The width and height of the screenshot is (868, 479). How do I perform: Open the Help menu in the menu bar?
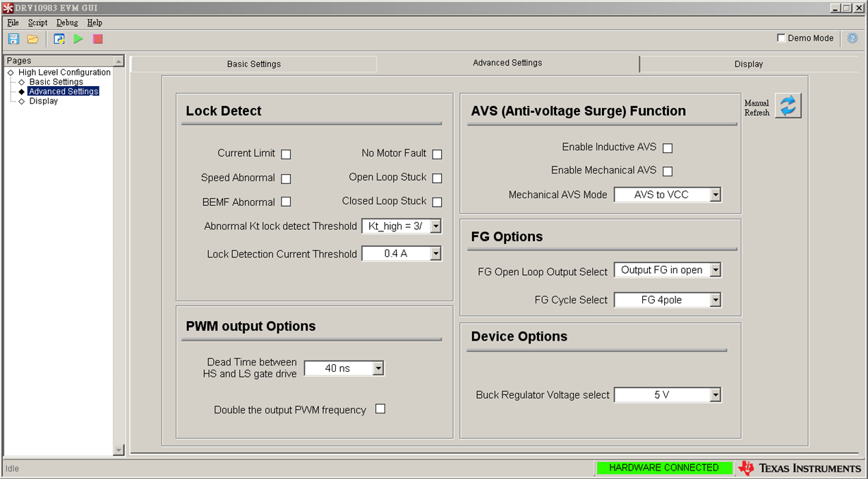tap(95, 23)
